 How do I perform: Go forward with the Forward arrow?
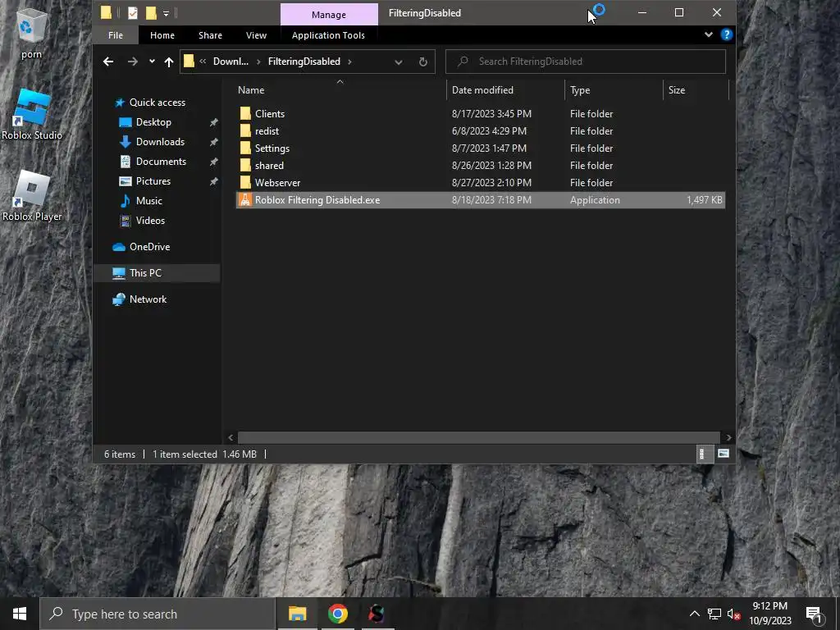(x=132, y=62)
